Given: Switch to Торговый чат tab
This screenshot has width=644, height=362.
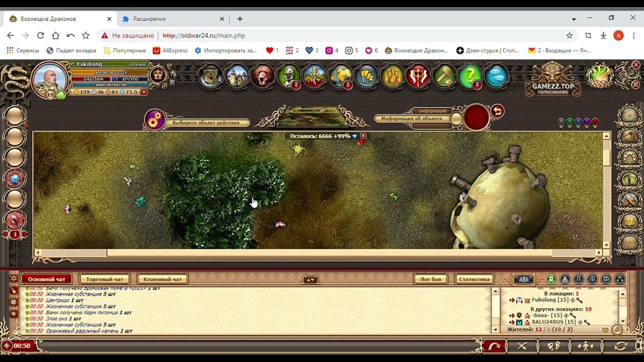Looking at the screenshot, I should [105, 279].
